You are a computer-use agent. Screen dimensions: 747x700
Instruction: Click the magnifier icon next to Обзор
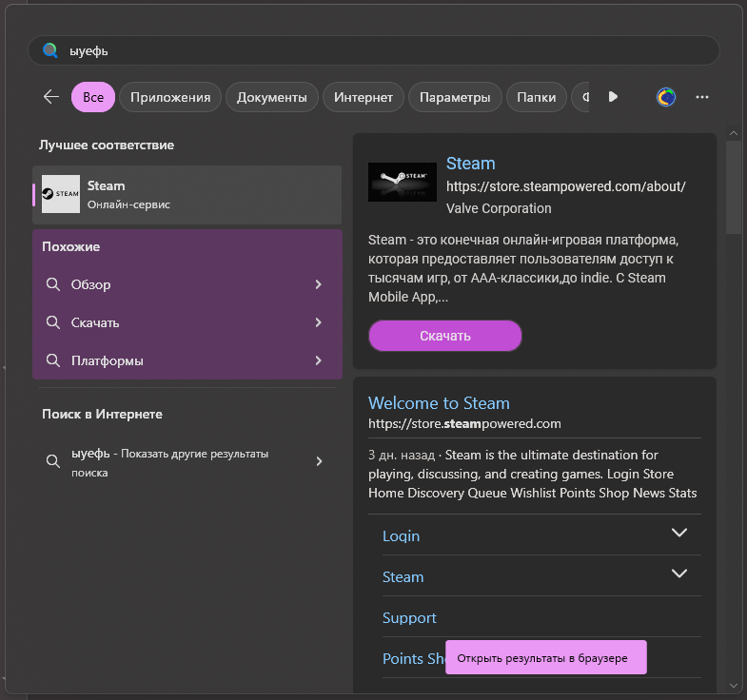click(53, 284)
